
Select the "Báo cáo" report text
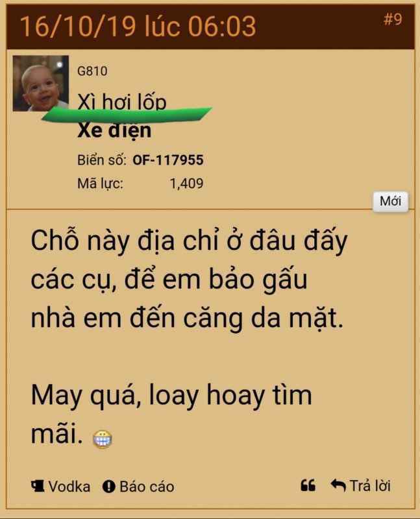tap(147, 487)
